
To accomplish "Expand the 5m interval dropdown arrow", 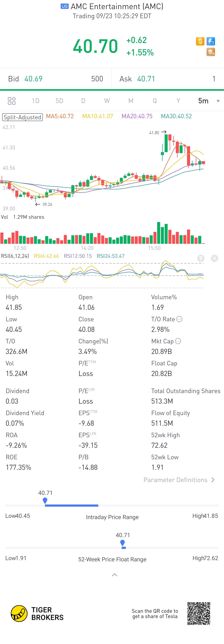I will pyautogui.click(x=218, y=101).
